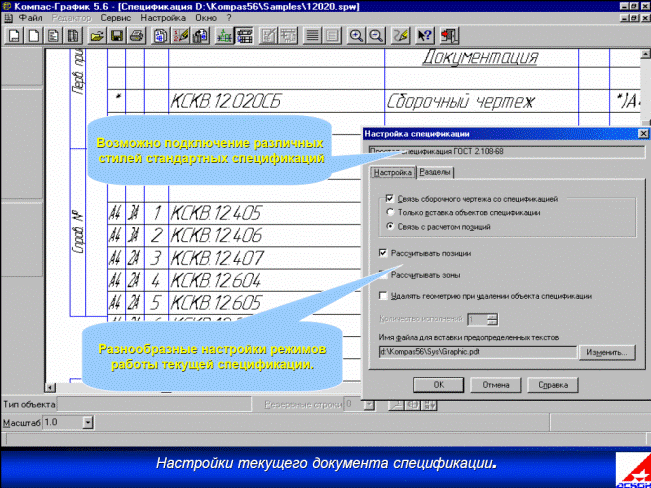Select the КСКВ.12.407 row cell
The width and height of the screenshot is (651, 488).
click(265, 258)
